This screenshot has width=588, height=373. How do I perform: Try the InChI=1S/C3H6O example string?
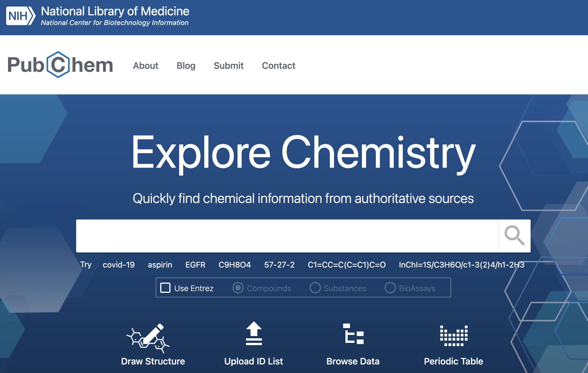[462, 265]
